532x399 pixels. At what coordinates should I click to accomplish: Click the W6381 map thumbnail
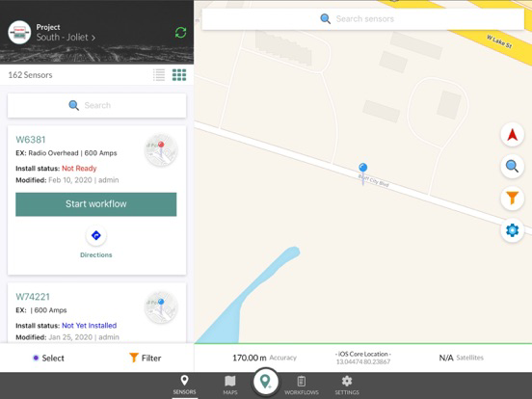(161, 150)
